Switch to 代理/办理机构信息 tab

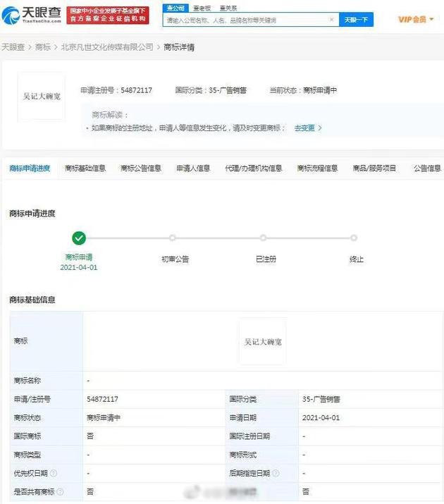coord(254,168)
